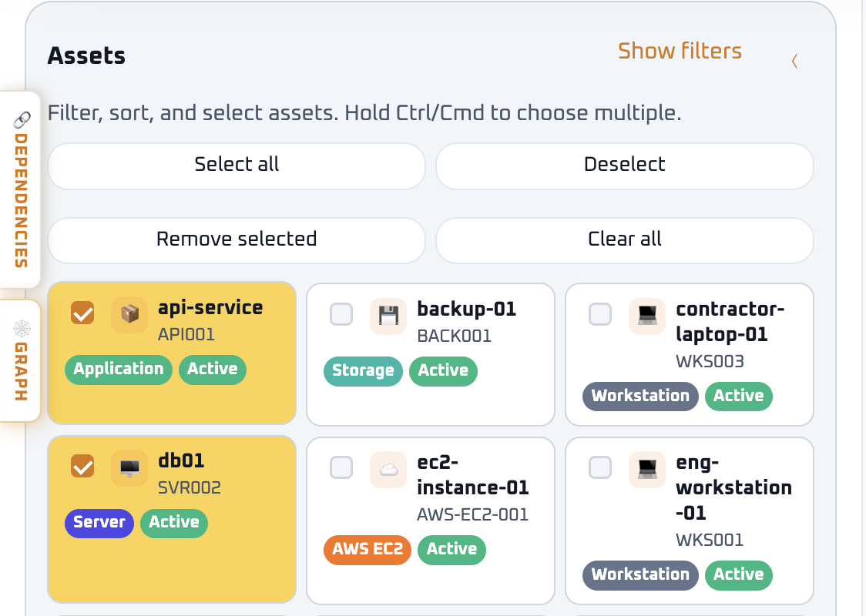Click the backup-01 floppy disk icon
866x616 pixels.
click(x=388, y=316)
